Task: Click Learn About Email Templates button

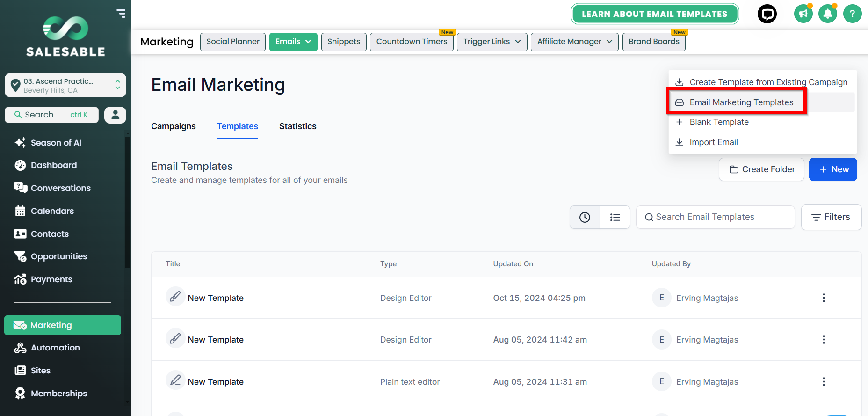Action: (x=655, y=14)
